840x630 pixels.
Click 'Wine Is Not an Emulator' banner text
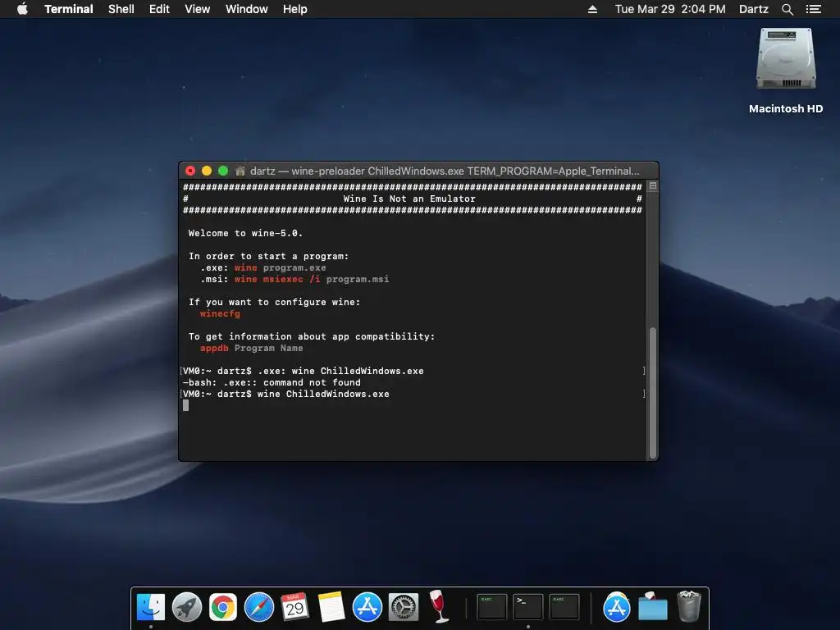(x=409, y=199)
